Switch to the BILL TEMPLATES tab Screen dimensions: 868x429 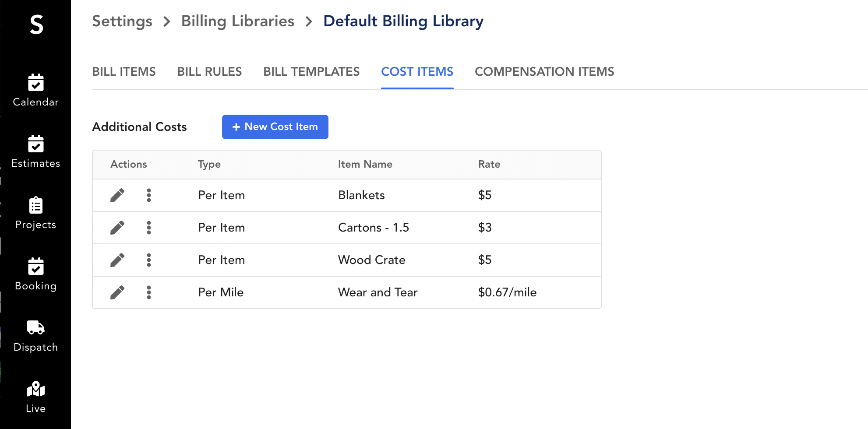[311, 71]
